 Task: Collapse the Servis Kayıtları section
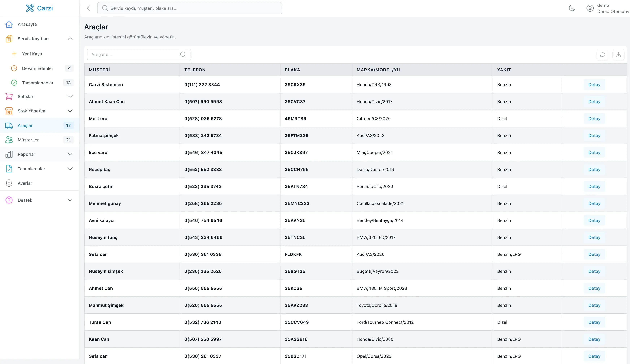click(70, 39)
